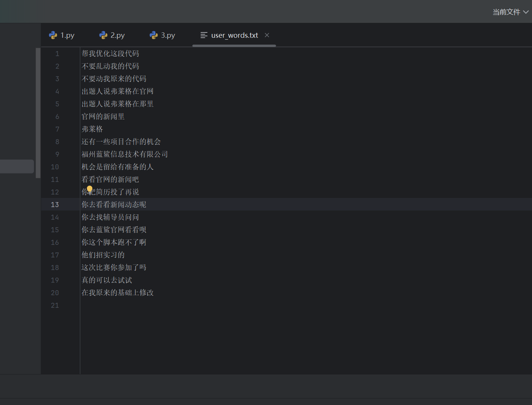Click on the line 7 text '弗莱格'
532x405 pixels.
coord(92,129)
